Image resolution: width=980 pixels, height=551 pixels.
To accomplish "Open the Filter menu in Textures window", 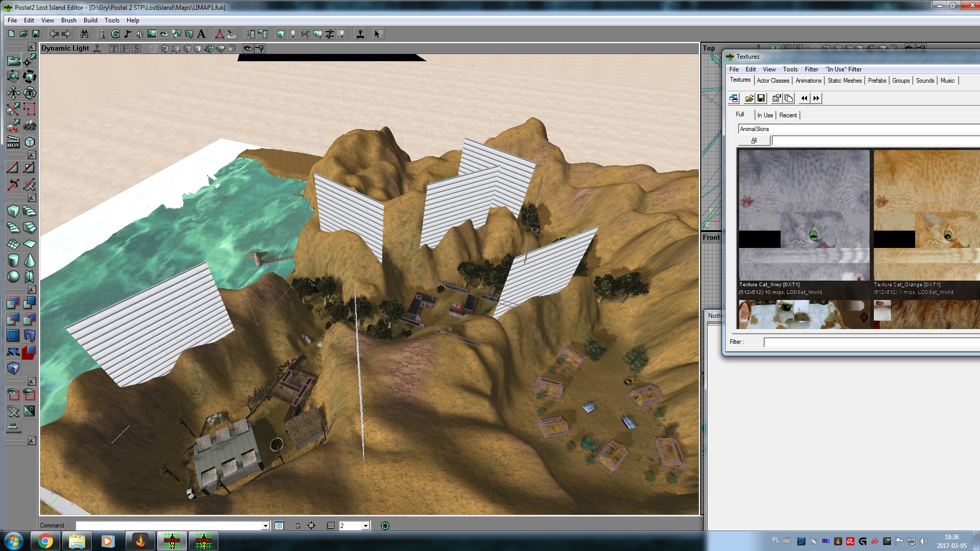I will click(812, 69).
